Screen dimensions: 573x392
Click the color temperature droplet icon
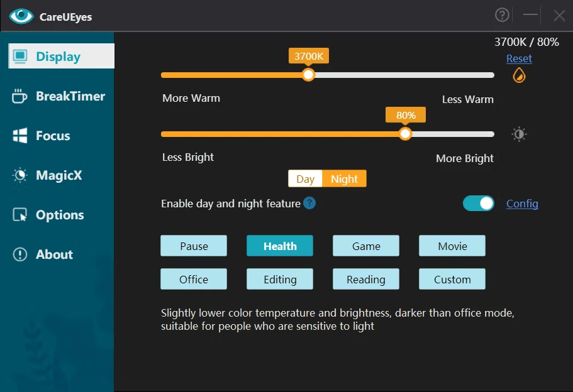click(x=519, y=75)
